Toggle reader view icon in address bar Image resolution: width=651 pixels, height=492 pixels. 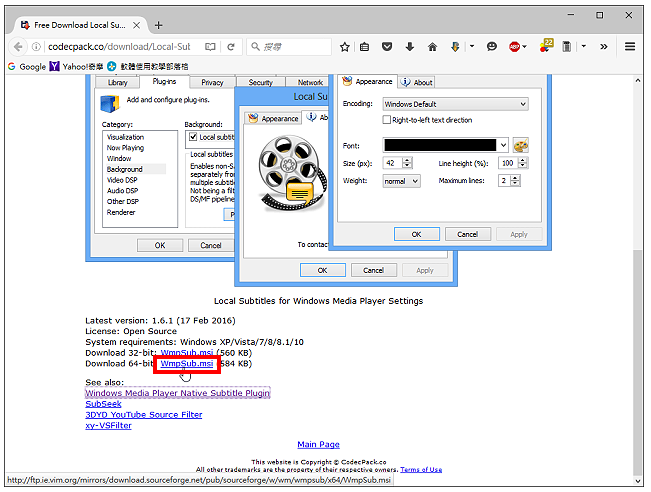click(210, 47)
